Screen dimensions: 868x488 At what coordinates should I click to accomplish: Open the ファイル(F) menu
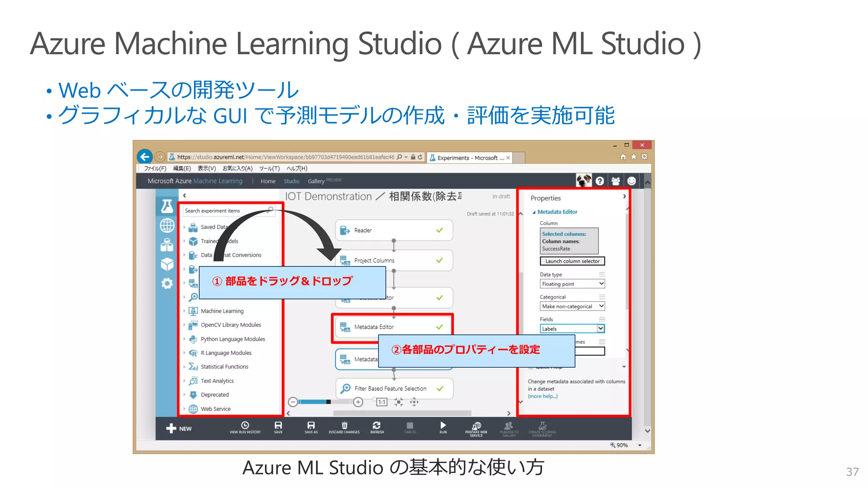point(155,169)
